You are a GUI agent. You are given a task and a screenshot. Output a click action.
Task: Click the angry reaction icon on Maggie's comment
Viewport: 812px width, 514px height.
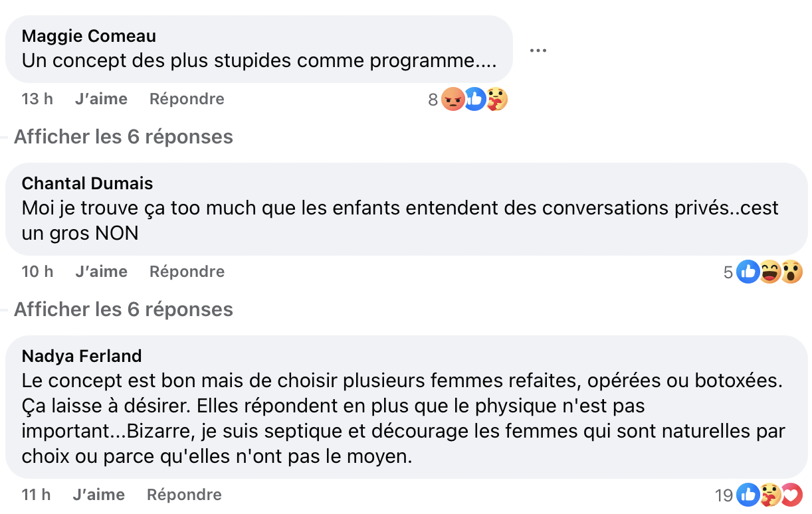(453, 98)
